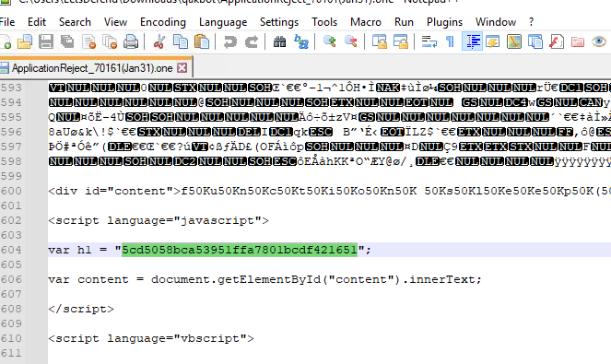This screenshot has height=364, width=611.
Task: Open the Plugins menu
Action: pyautogui.click(x=444, y=22)
